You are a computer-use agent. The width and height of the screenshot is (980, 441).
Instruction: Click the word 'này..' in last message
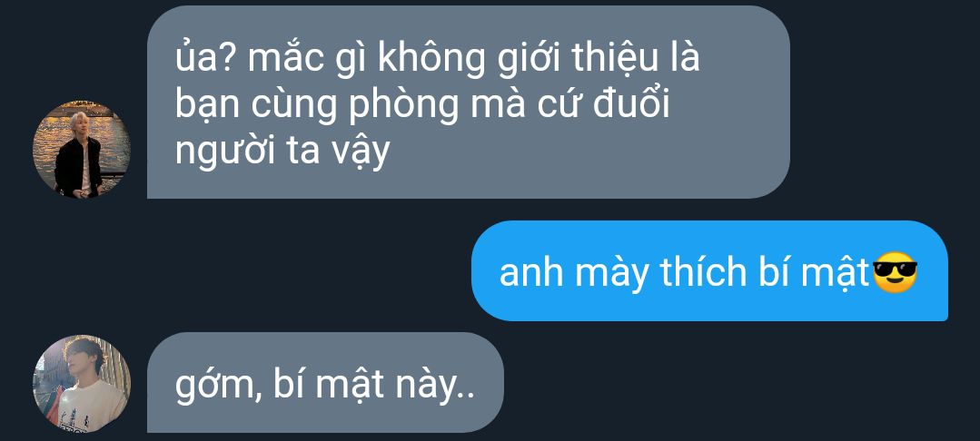click(x=435, y=387)
